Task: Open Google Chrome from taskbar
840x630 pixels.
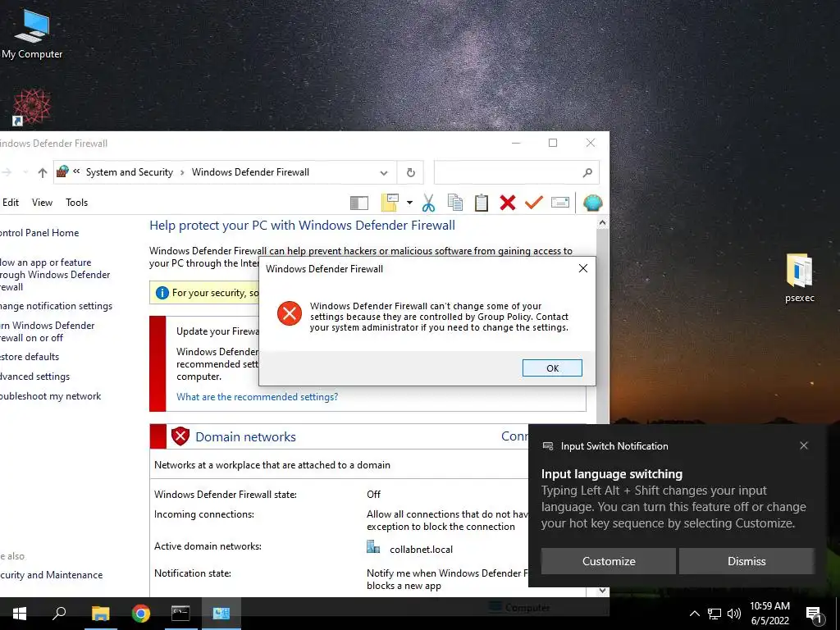Action: click(141, 614)
